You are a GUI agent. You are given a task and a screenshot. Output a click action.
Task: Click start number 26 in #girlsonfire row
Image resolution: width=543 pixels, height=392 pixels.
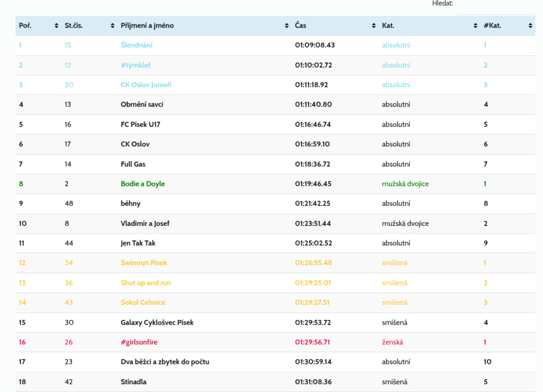[x=68, y=342]
